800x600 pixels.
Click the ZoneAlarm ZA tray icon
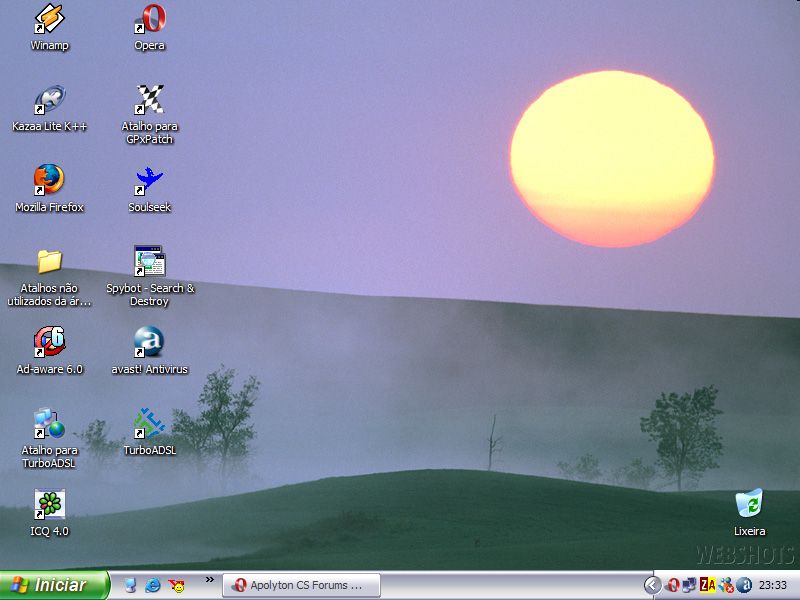click(708, 585)
